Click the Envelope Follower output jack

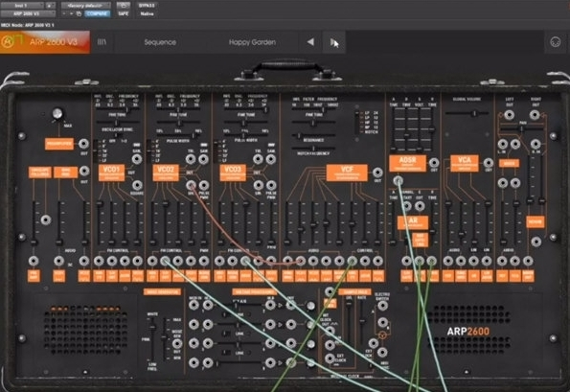pos(46,219)
